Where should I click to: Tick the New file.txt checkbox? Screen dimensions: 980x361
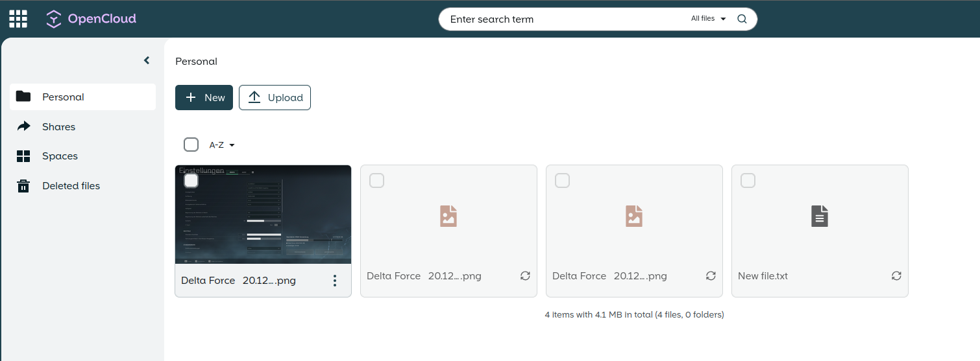(748, 181)
